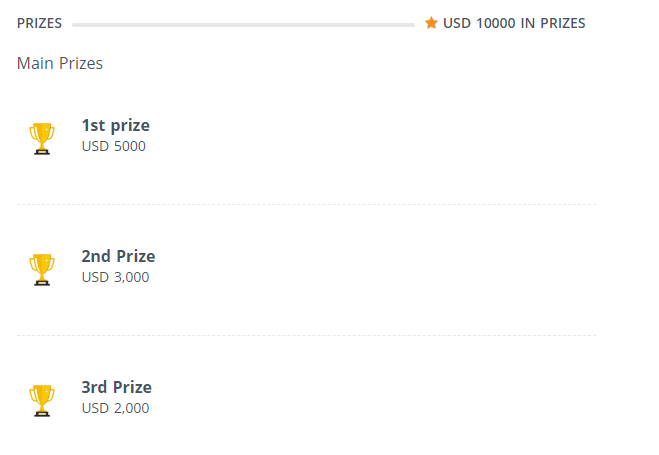Click the 2nd Prize trophy icon

pos(42,269)
